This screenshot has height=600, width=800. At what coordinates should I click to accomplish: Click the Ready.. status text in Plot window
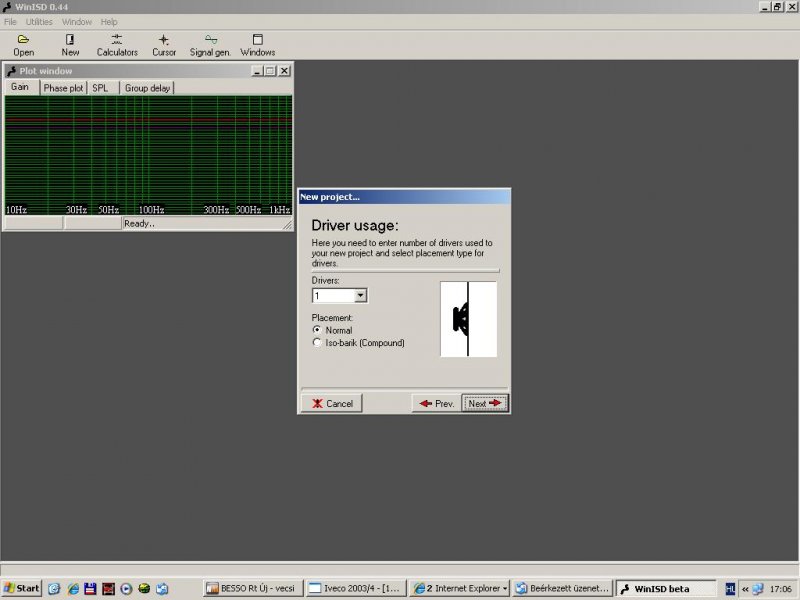click(x=139, y=223)
